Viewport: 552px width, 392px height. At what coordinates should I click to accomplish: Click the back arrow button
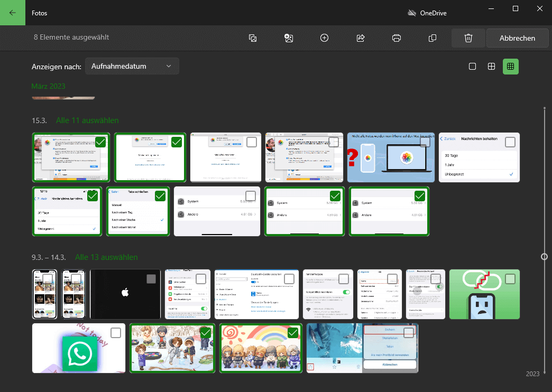pos(13,13)
